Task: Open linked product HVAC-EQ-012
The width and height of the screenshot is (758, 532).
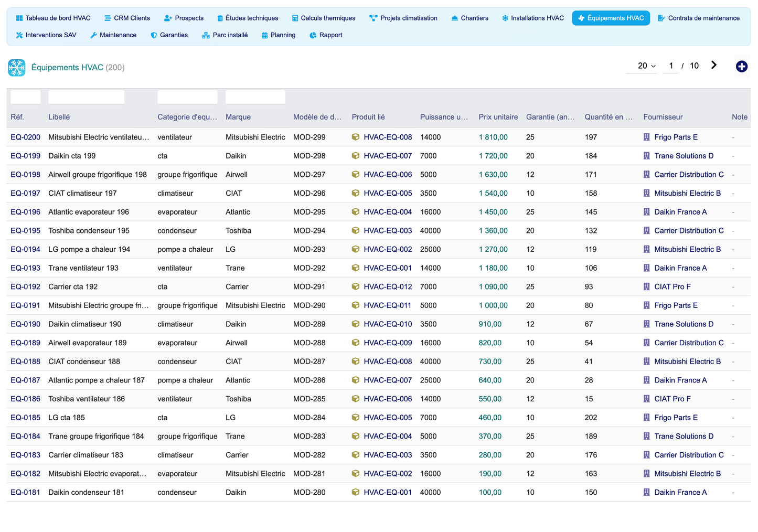Action: pos(388,286)
